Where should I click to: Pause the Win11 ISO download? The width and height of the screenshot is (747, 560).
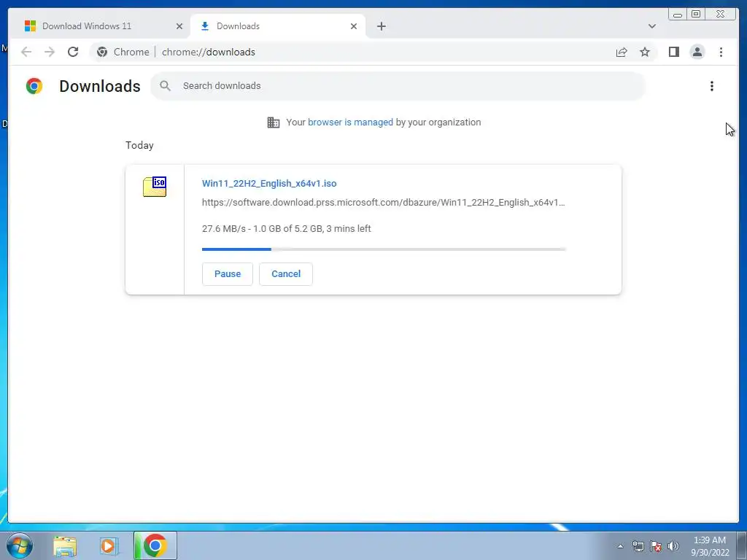pyautogui.click(x=228, y=274)
